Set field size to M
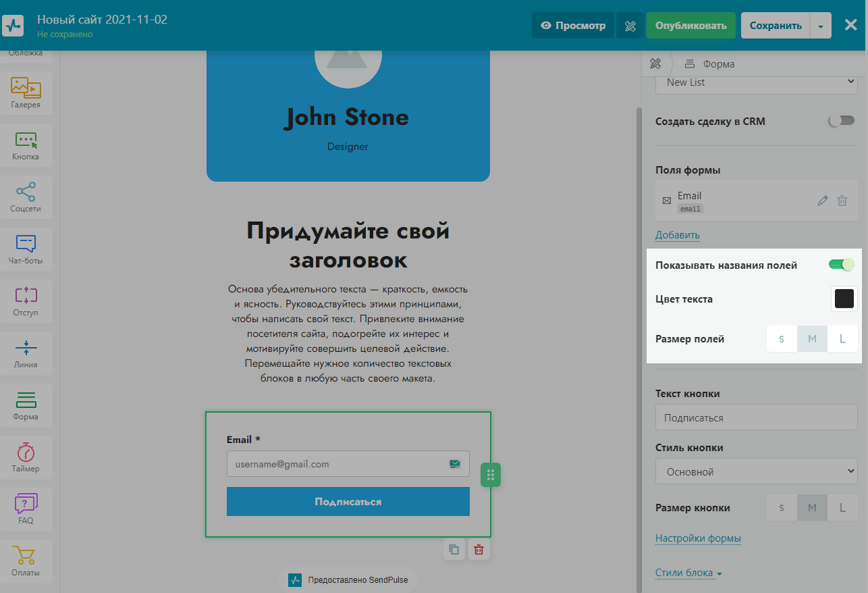Viewport: 868px width, 593px height. pyautogui.click(x=812, y=339)
